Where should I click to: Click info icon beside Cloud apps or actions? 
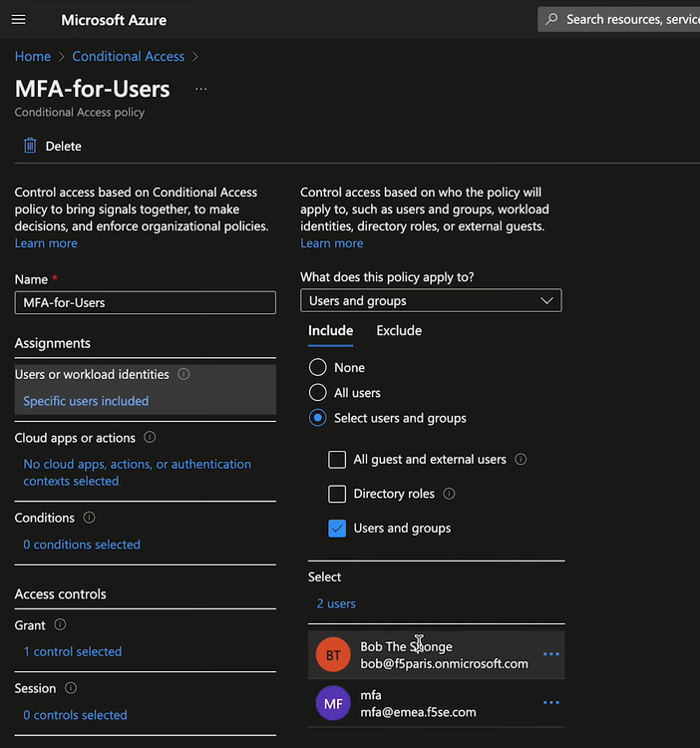[150, 438]
